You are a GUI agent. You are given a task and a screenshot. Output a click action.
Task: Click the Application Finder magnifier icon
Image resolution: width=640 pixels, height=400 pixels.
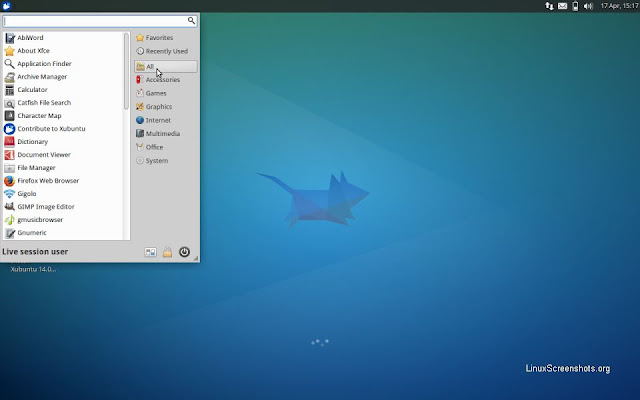pos(9,64)
